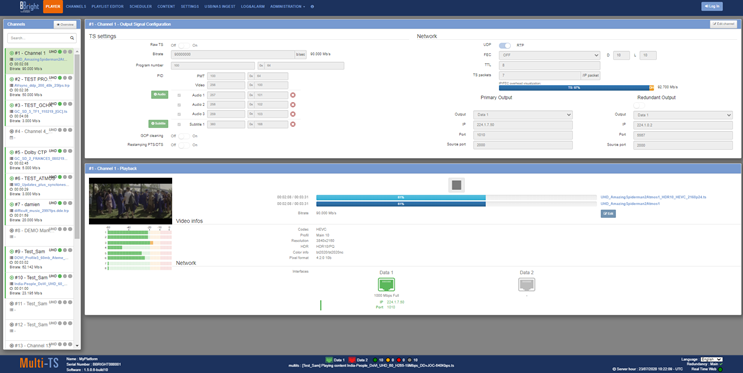Click the light blue file progress bar
743x373 pixels.
[456, 197]
